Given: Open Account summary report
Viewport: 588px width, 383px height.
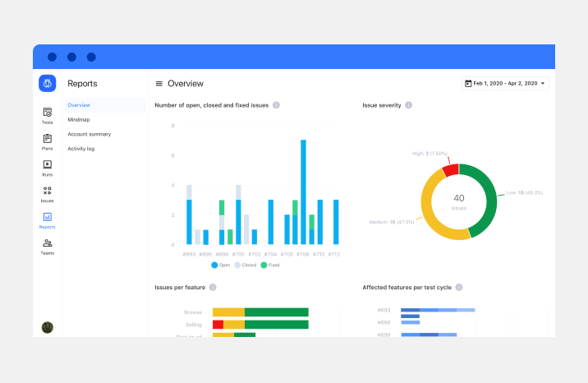Looking at the screenshot, I should click(89, 134).
